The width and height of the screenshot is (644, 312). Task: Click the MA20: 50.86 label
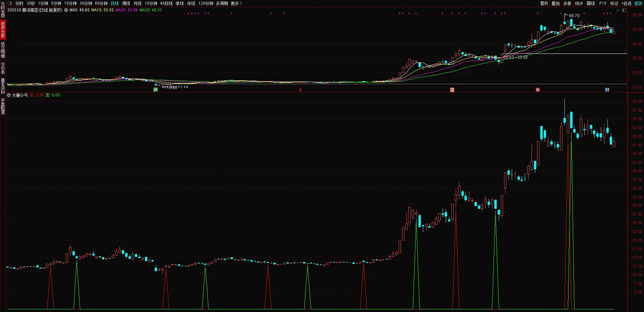(x=126, y=10)
